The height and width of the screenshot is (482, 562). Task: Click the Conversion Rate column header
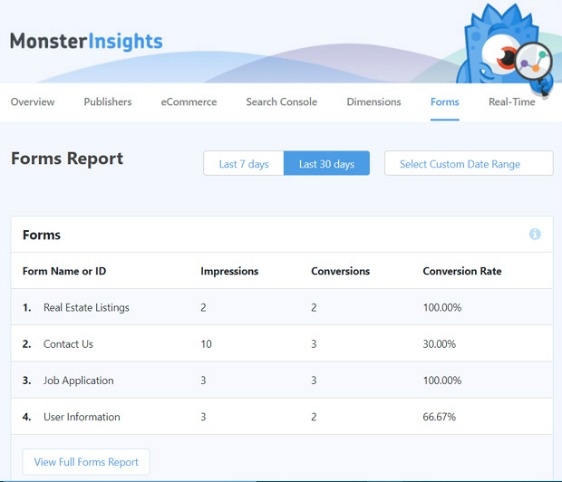pos(462,271)
